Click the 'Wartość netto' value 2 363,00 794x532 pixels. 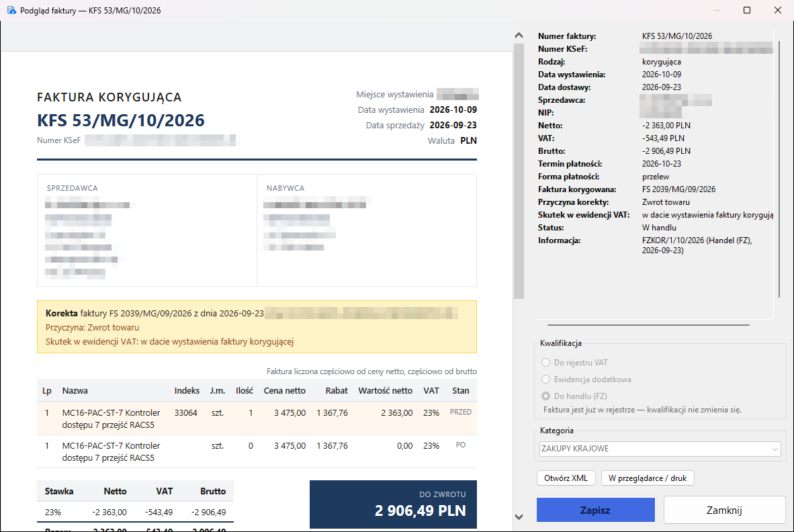[x=396, y=413]
